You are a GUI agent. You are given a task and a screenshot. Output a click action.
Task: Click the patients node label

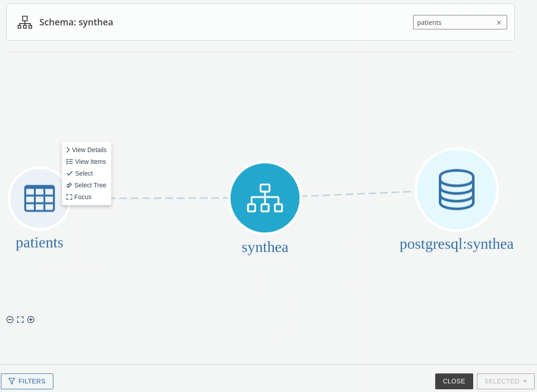pyautogui.click(x=39, y=243)
